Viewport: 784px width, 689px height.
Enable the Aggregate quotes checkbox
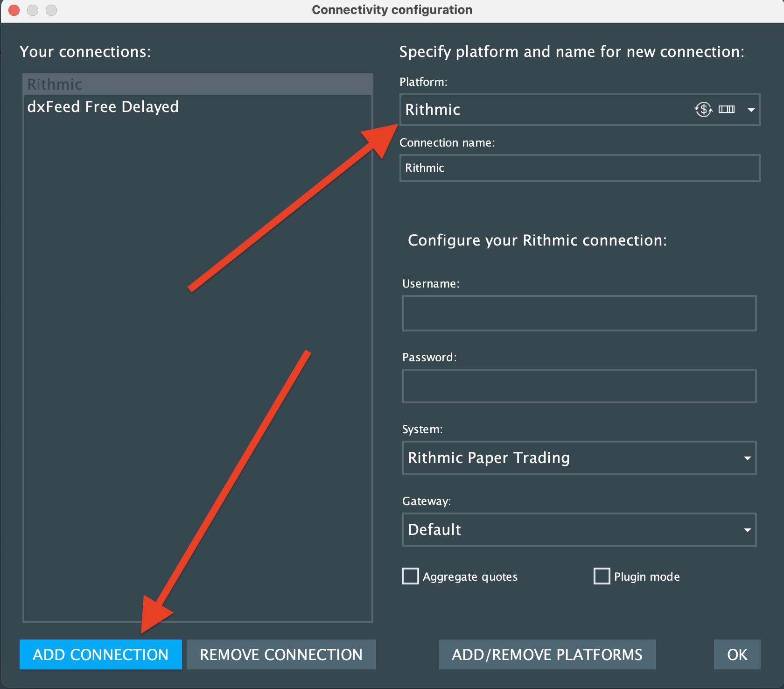coord(411,576)
